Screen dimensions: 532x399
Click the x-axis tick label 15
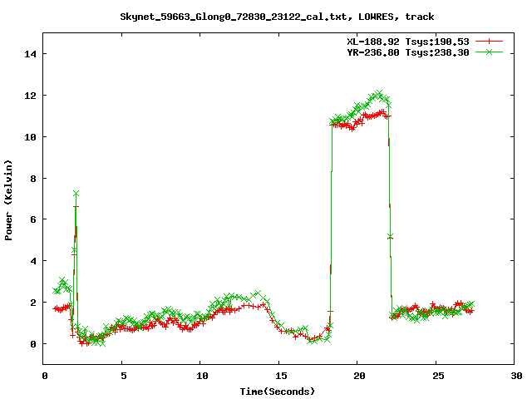pyautogui.click(x=281, y=376)
